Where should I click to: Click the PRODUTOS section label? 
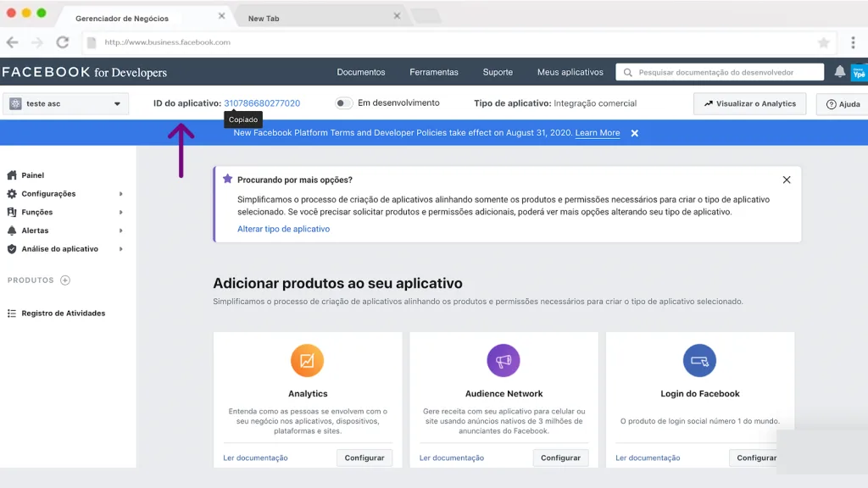tap(31, 280)
